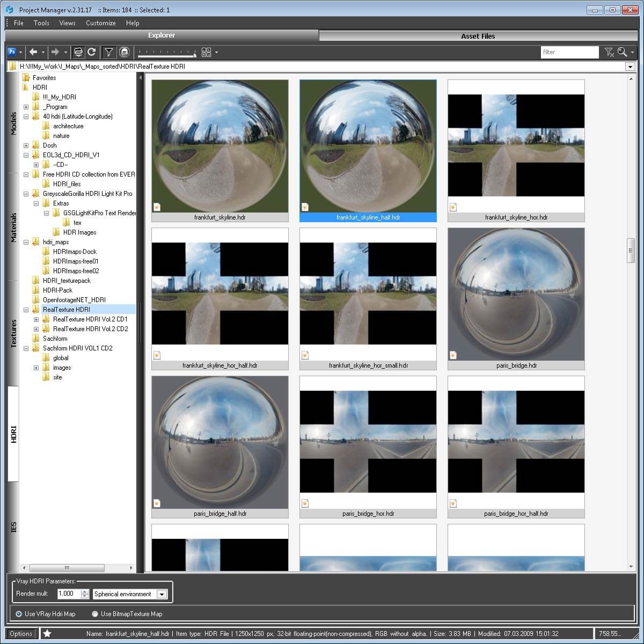
Task: Open the Tools menu
Action: click(41, 23)
